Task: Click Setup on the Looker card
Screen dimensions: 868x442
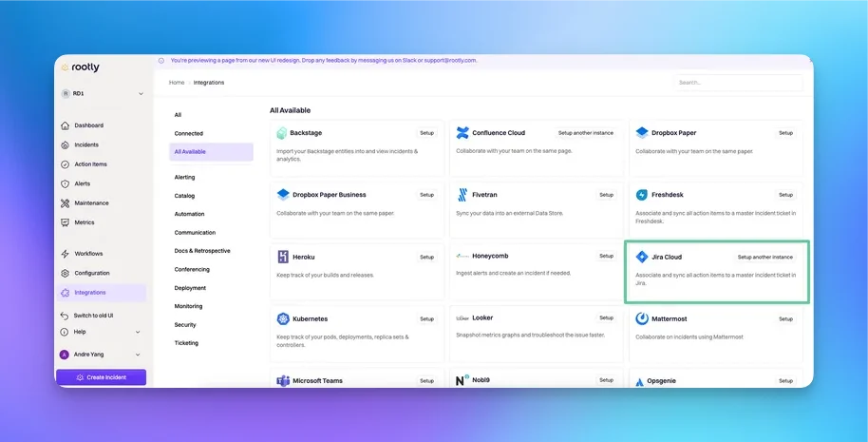Action: click(x=606, y=317)
